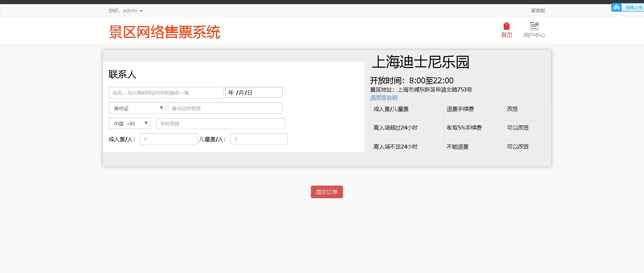Focus the 身份证件号码 ID number field
Viewport: 644px width, 273px height.
(x=225, y=108)
